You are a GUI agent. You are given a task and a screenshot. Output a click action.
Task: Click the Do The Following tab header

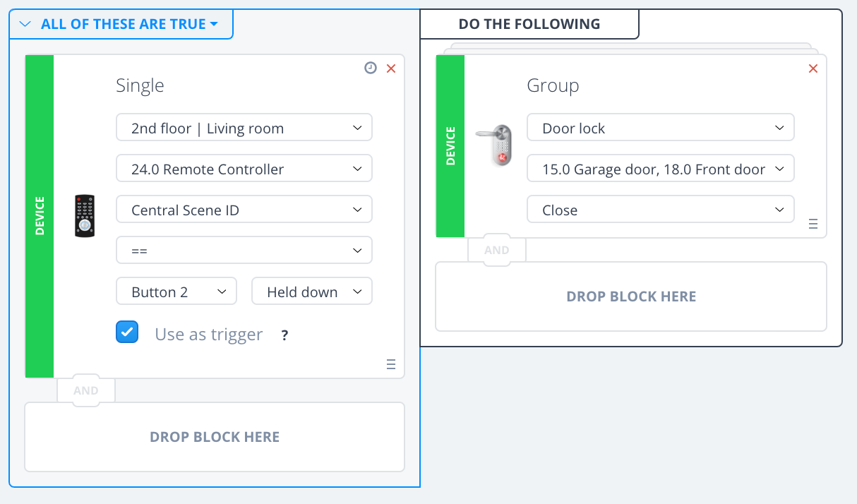(x=529, y=24)
